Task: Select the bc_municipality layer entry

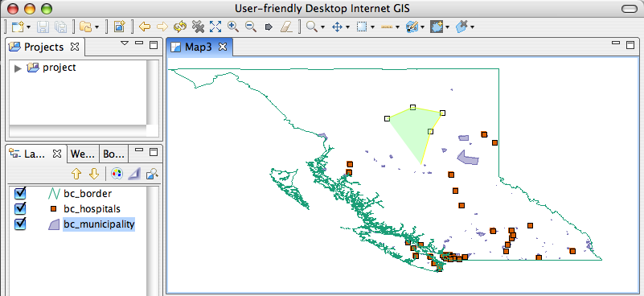Action: point(99,224)
